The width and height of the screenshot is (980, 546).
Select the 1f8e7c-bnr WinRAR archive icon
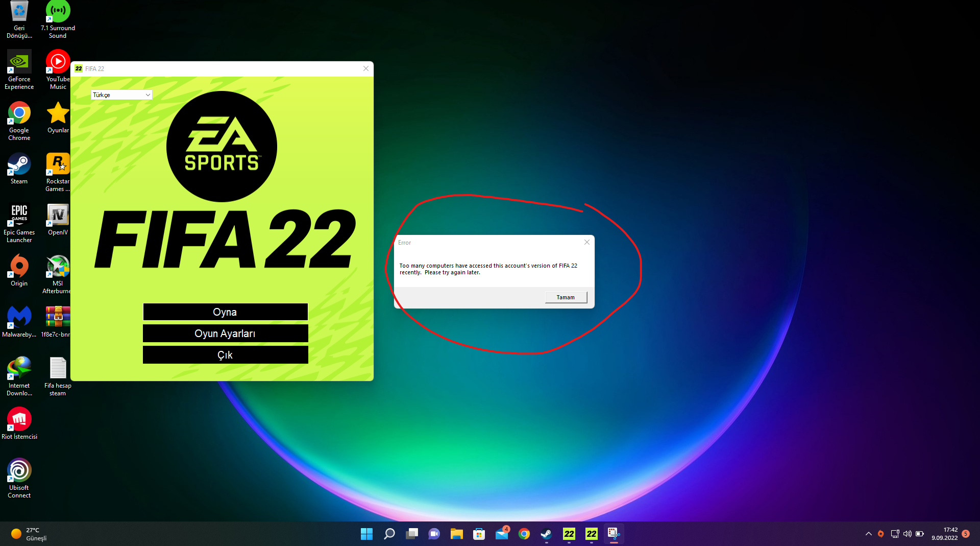(x=58, y=322)
